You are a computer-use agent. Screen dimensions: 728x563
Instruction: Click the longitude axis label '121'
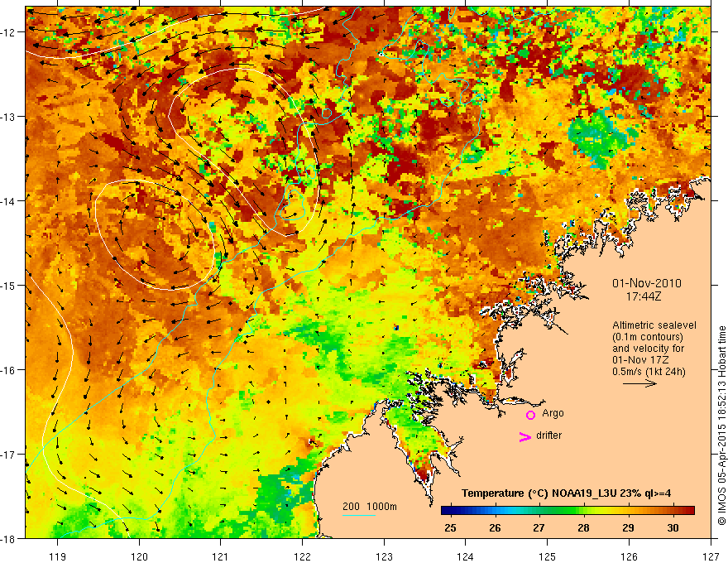click(221, 556)
